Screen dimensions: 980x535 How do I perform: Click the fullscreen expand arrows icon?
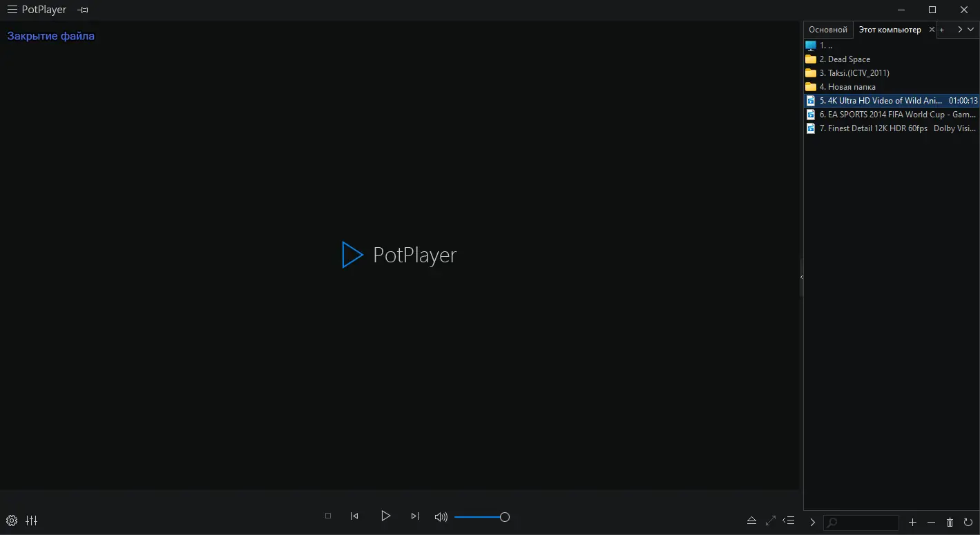(770, 520)
